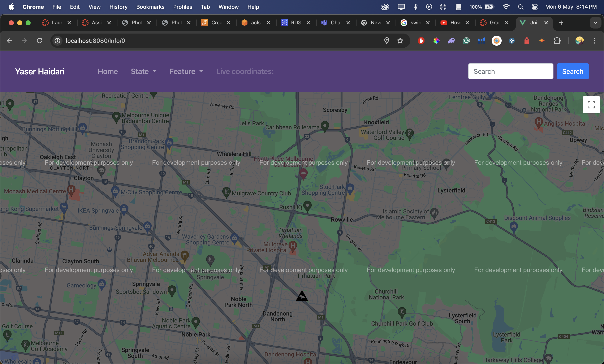Viewport: 604px width, 364px height.
Task: Select the Caribbean Rollerama location pin
Action: (325, 127)
